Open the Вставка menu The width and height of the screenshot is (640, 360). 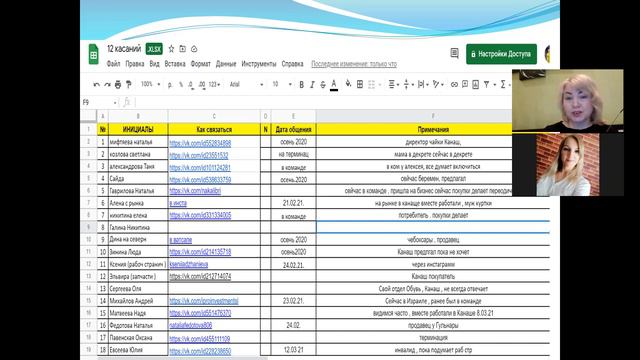[x=175, y=64]
